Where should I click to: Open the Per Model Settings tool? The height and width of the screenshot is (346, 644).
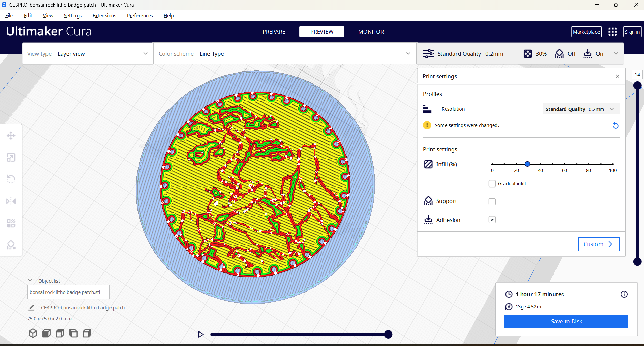(x=11, y=223)
